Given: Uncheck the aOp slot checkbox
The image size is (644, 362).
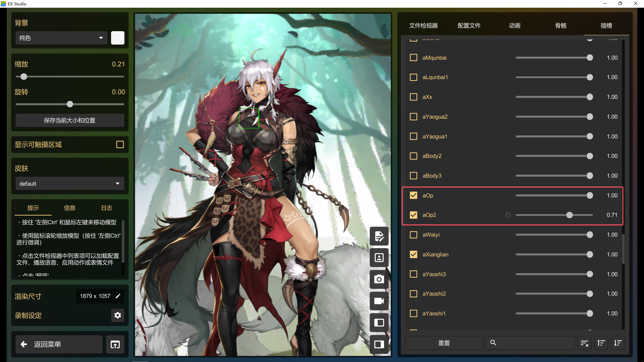Looking at the screenshot, I should [x=414, y=195].
